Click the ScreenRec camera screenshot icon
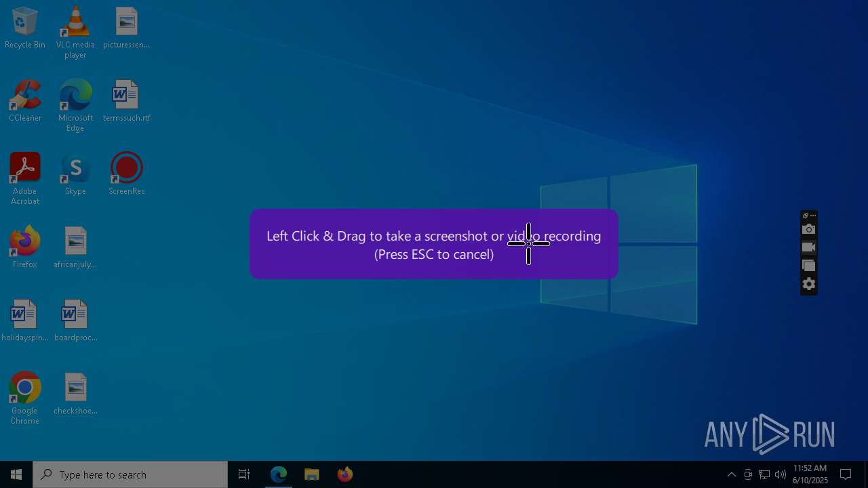 tap(808, 229)
